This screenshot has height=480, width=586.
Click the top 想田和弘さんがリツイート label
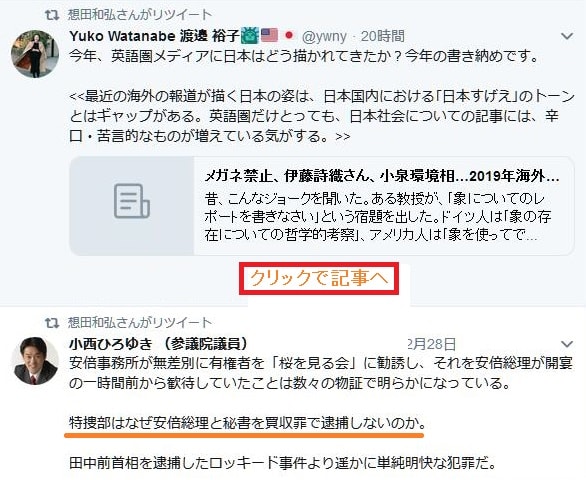[140, 15]
